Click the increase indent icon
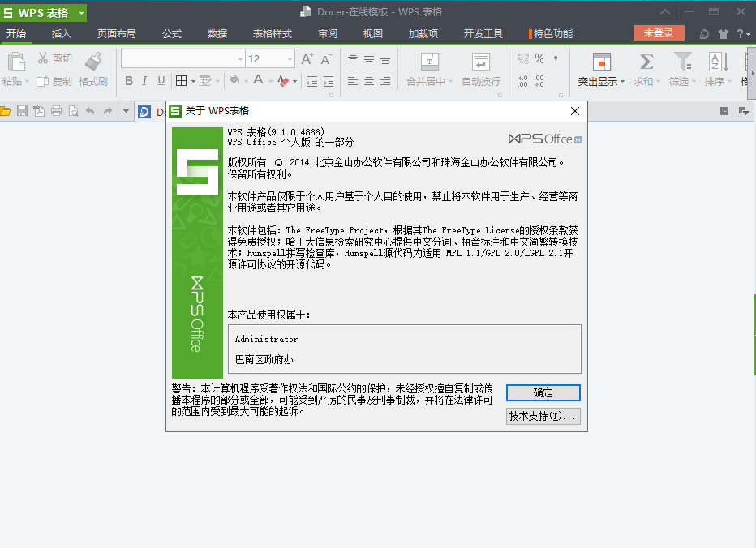Screen dimensions: 756x548 click(x=329, y=81)
